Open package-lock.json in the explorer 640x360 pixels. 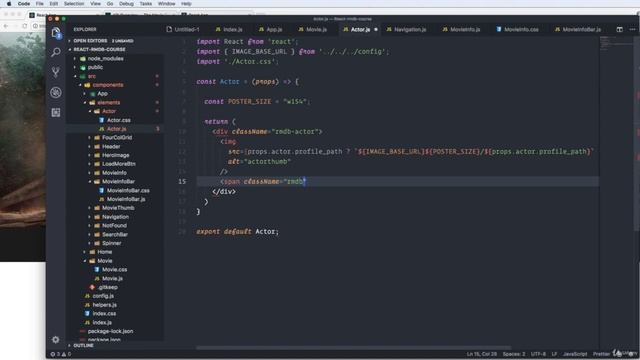110,331
